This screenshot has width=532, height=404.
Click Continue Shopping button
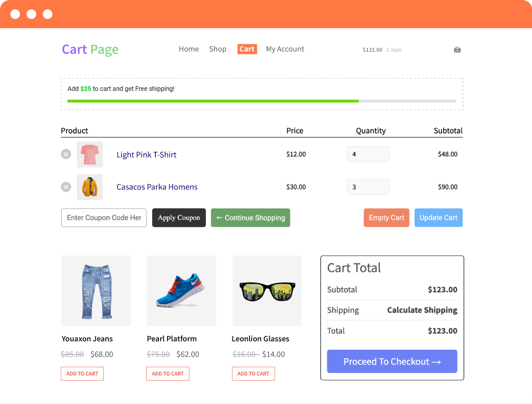click(x=251, y=218)
